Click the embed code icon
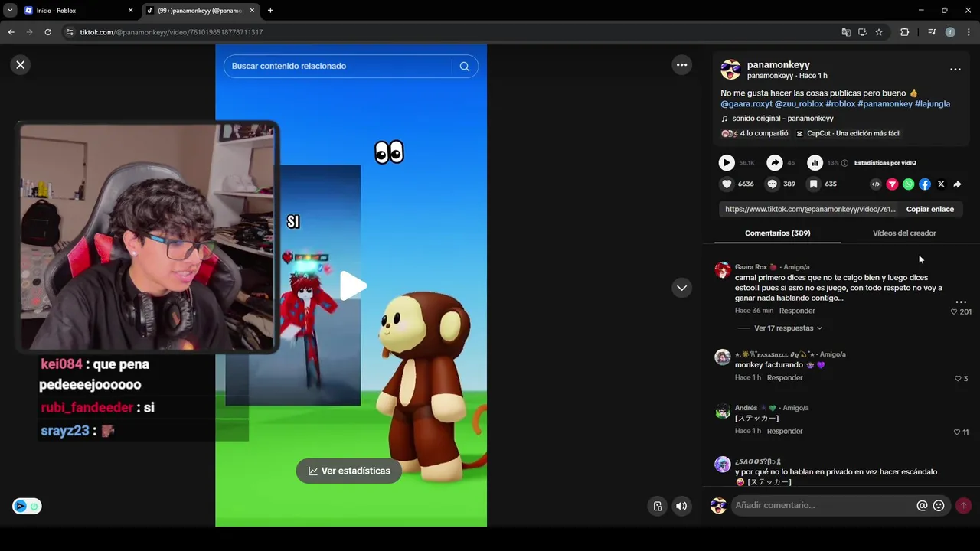Viewport: 980px width, 551px height. click(x=876, y=184)
